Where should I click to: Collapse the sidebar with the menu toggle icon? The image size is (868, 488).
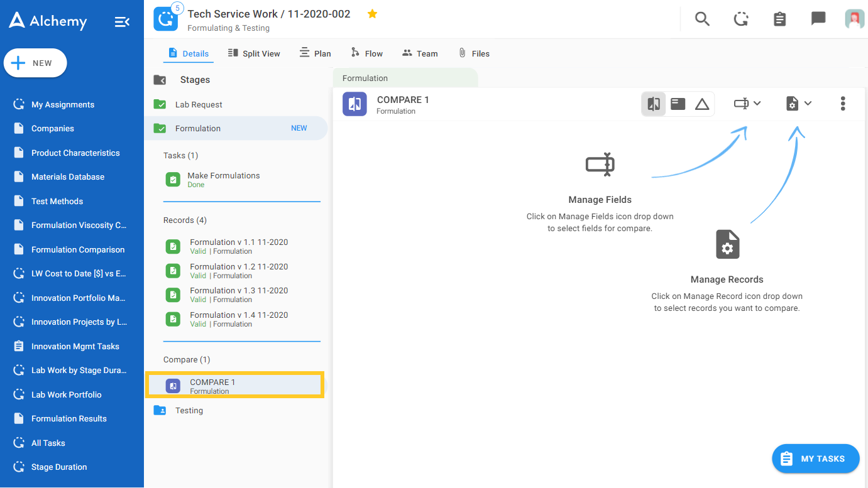point(122,22)
